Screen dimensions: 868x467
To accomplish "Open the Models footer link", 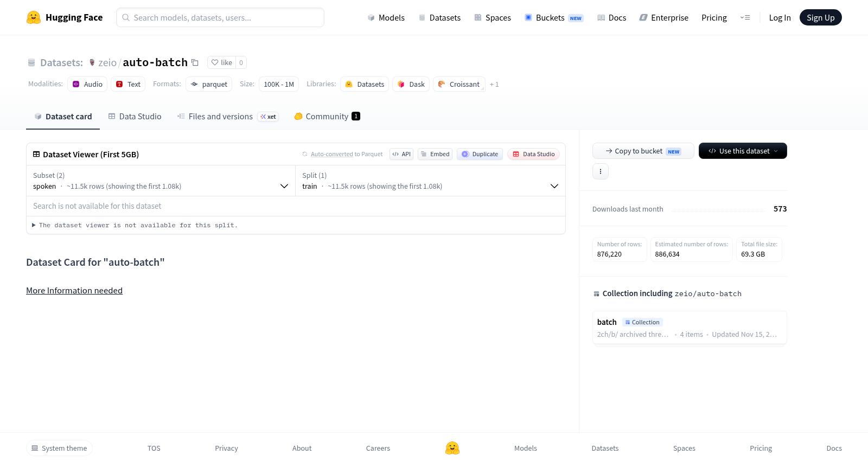I will 526,448.
